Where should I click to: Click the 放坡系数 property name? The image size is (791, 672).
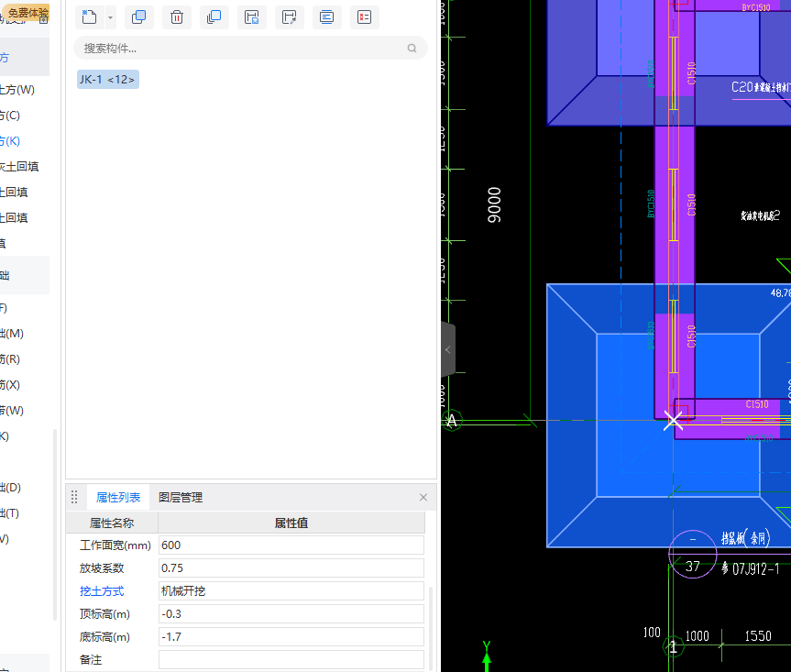[x=102, y=568]
